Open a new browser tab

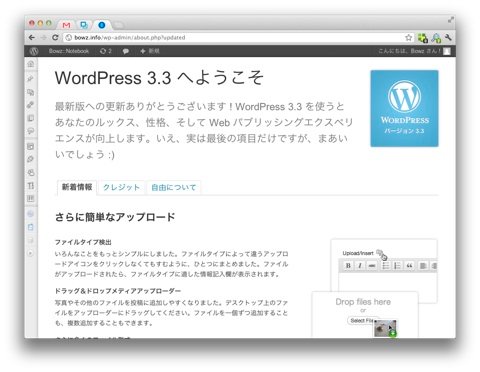tap(118, 25)
